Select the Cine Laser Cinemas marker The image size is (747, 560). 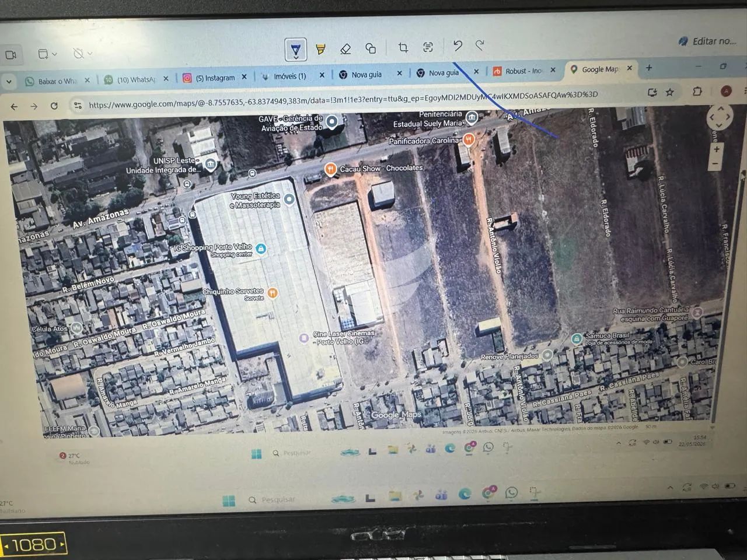[x=303, y=338]
